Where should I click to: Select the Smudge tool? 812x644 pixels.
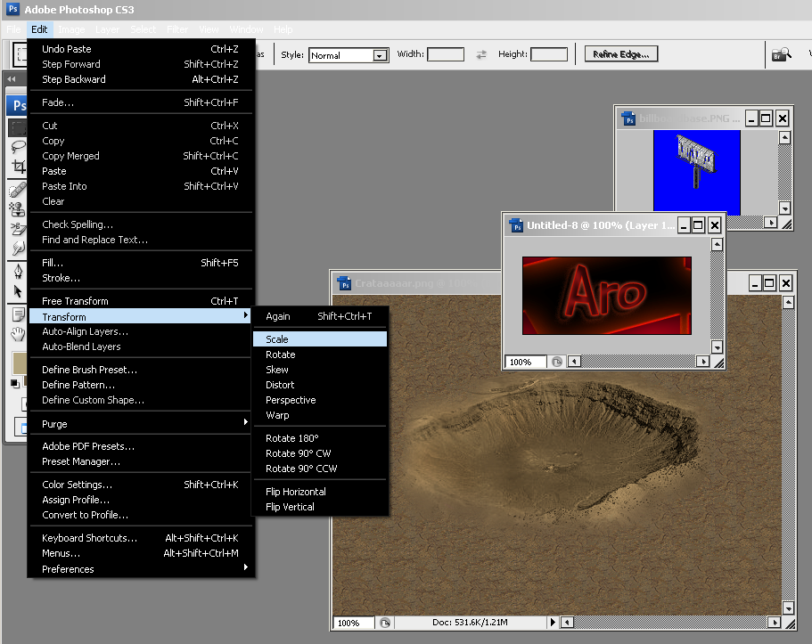click(18, 248)
